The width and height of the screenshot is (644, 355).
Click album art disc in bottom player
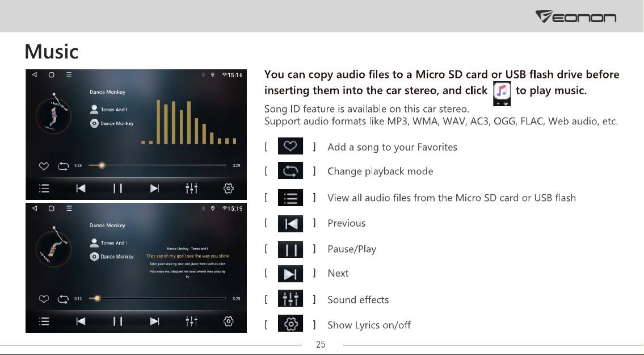(53, 248)
